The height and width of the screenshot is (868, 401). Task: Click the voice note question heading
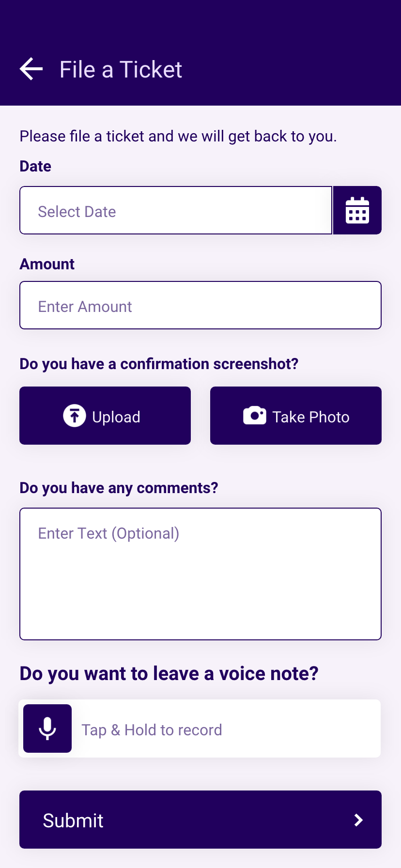[169, 674]
